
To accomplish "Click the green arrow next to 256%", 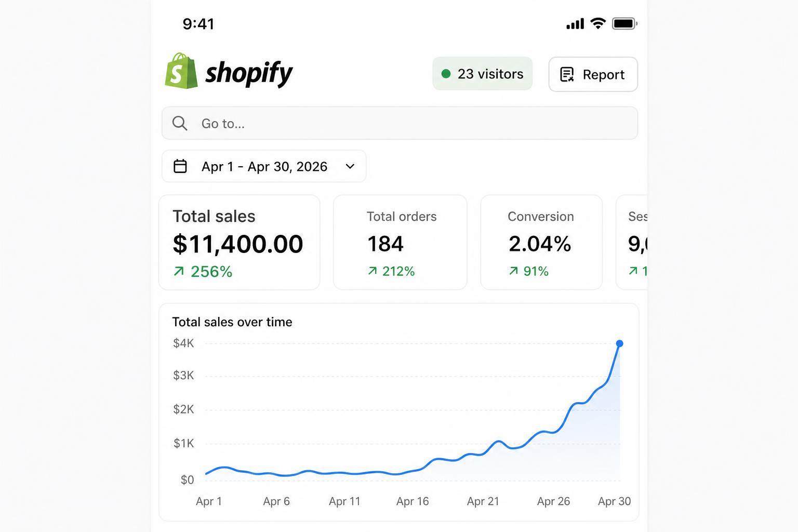I will point(179,271).
